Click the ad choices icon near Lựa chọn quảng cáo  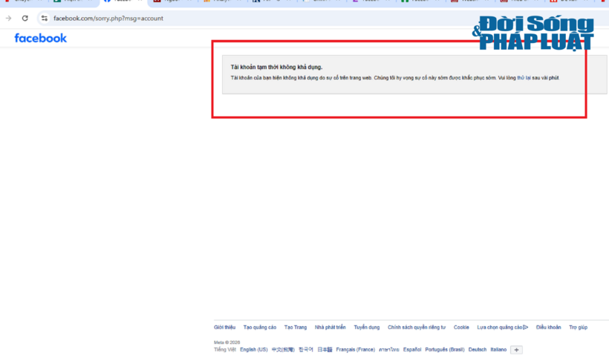[x=526, y=328]
